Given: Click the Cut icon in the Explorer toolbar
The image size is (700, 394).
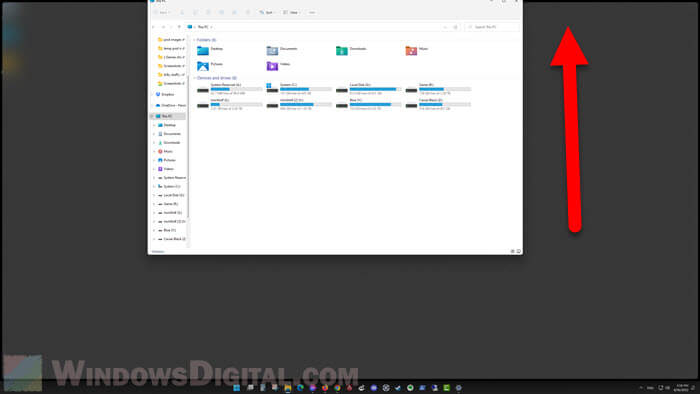Looking at the screenshot, I should tap(182, 12).
